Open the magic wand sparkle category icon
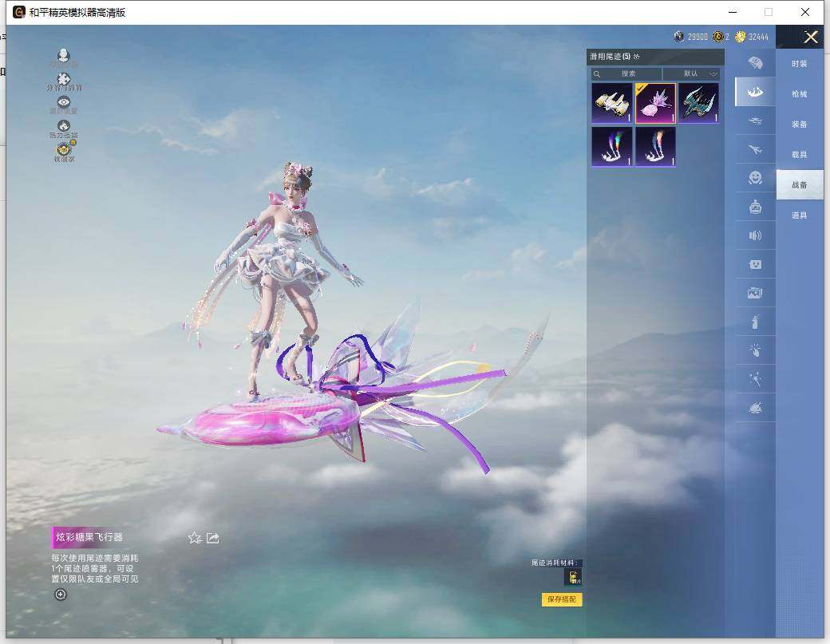830x644 pixels. click(755, 379)
